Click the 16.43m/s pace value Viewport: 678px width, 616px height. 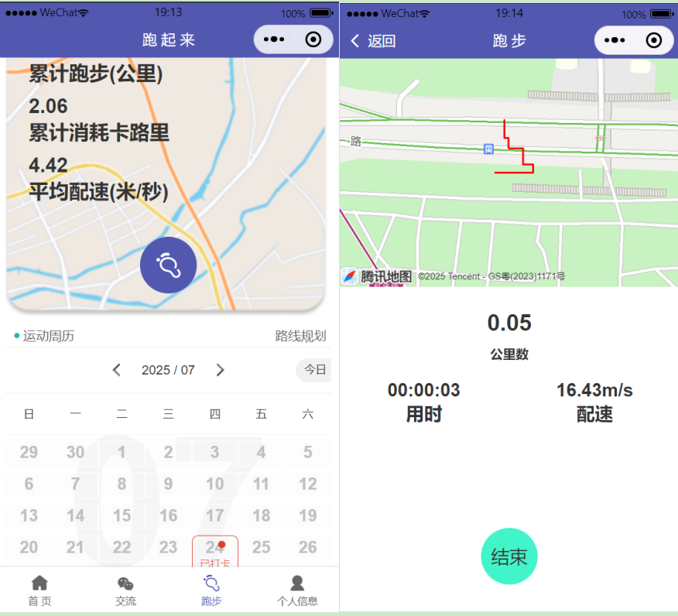pos(594,390)
